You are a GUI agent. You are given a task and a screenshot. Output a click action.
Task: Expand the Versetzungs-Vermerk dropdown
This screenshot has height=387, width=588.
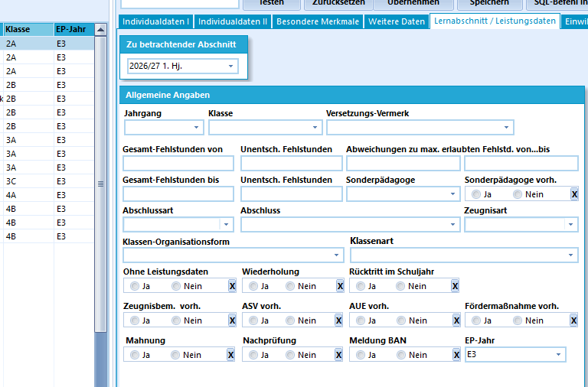(506, 128)
